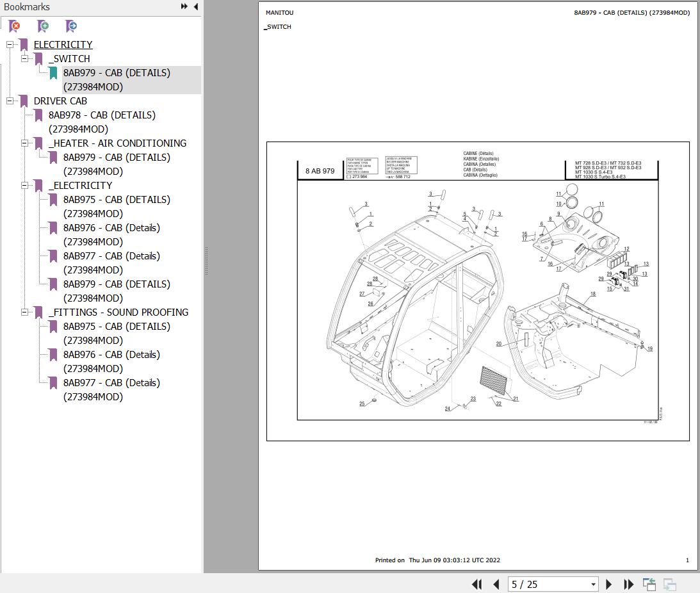Click the mesh grille part 21 in diagram
This screenshot has height=593, width=700.
click(x=494, y=381)
